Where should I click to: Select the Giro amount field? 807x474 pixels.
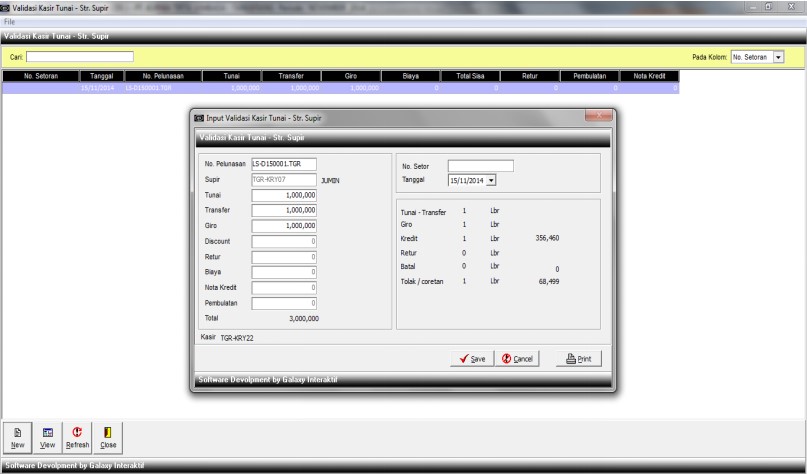[284, 226]
